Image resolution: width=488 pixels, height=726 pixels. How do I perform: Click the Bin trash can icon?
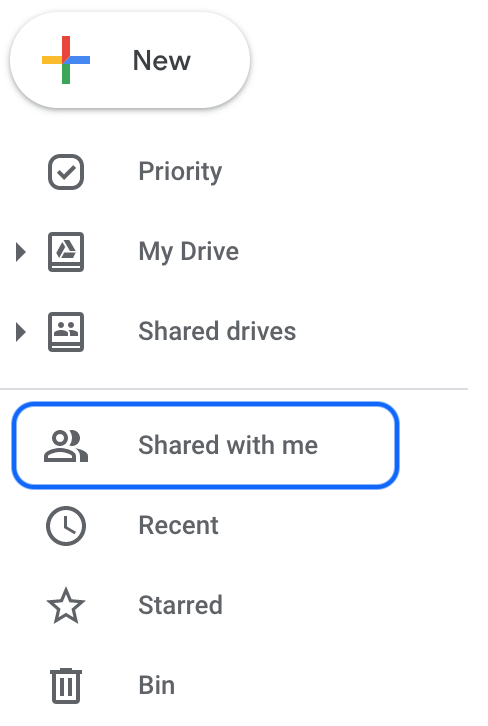[x=66, y=686]
